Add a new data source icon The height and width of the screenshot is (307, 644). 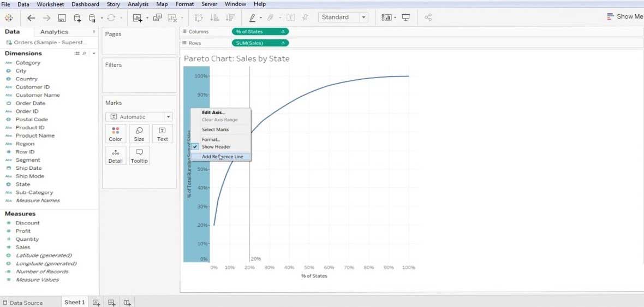coord(77,17)
